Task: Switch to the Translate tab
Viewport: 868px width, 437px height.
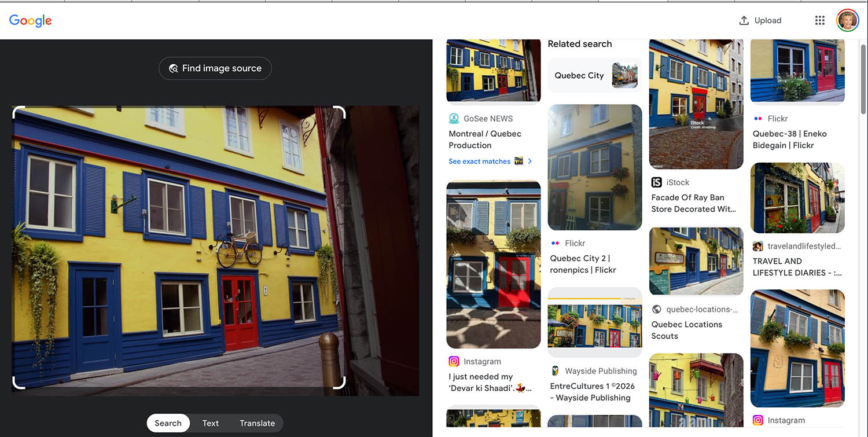Action: pyautogui.click(x=257, y=423)
